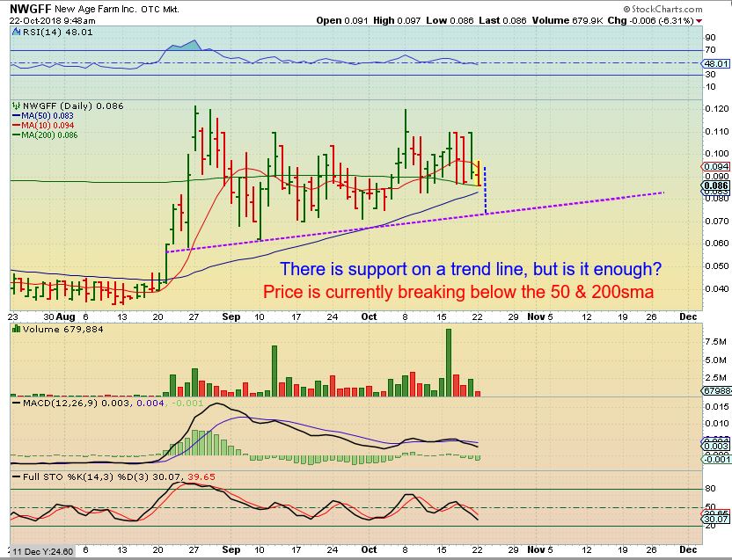Click the MACD(12,26,9) panel label
Screen dimensions: 732x560
pos(60,403)
